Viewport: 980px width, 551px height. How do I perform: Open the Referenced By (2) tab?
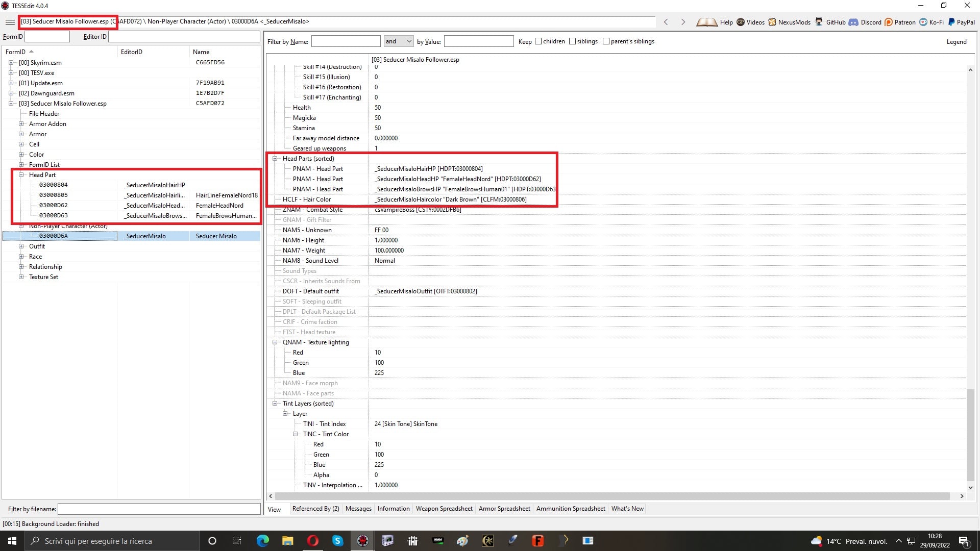click(315, 509)
